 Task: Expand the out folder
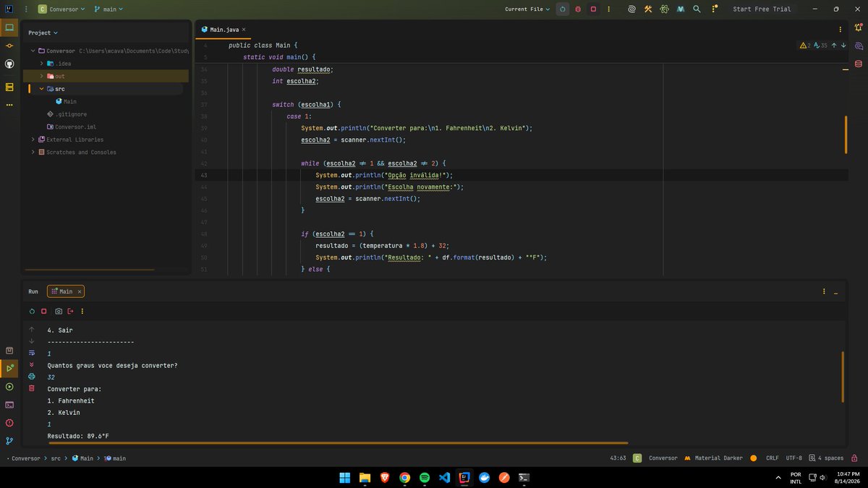coord(42,76)
